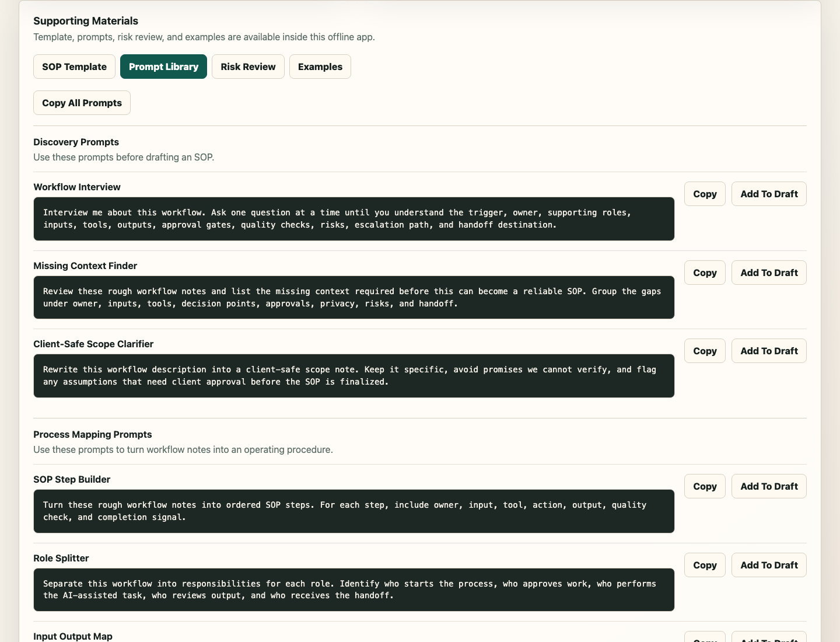Add Client-Safe Scope Clarifier to draft
The height and width of the screenshot is (642, 840).
tap(769, 351)
